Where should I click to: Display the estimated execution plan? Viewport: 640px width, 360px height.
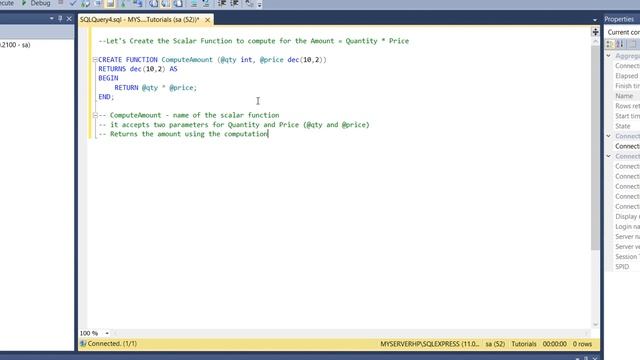[86, 4]
